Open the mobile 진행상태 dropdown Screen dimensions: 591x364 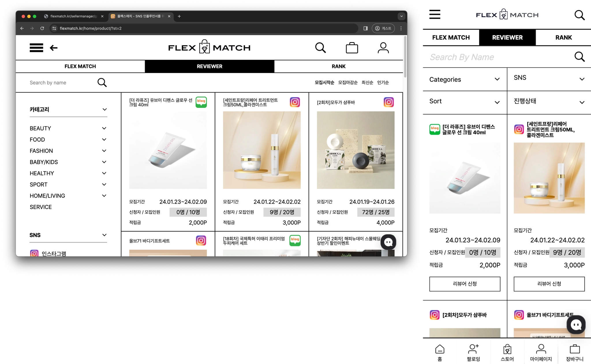(x=549, y=102)
